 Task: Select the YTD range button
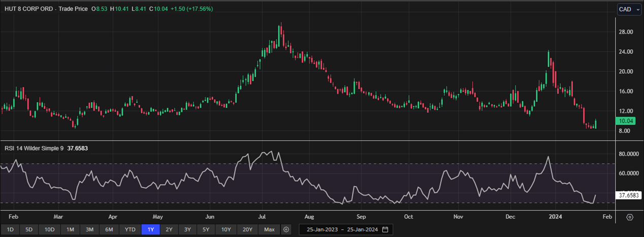[130, 229]
